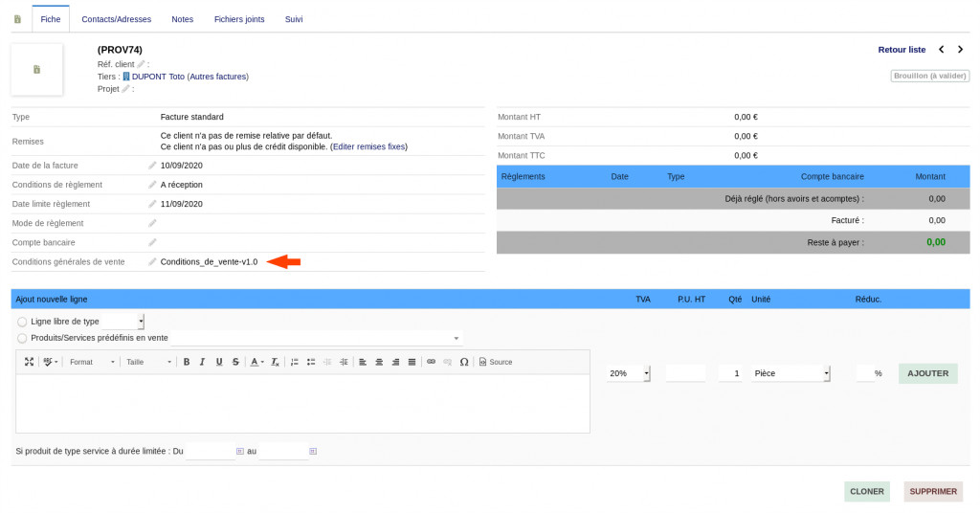Open the DUPONT Toto third party link
980x513 pixels.
click(x=158, y=77)
